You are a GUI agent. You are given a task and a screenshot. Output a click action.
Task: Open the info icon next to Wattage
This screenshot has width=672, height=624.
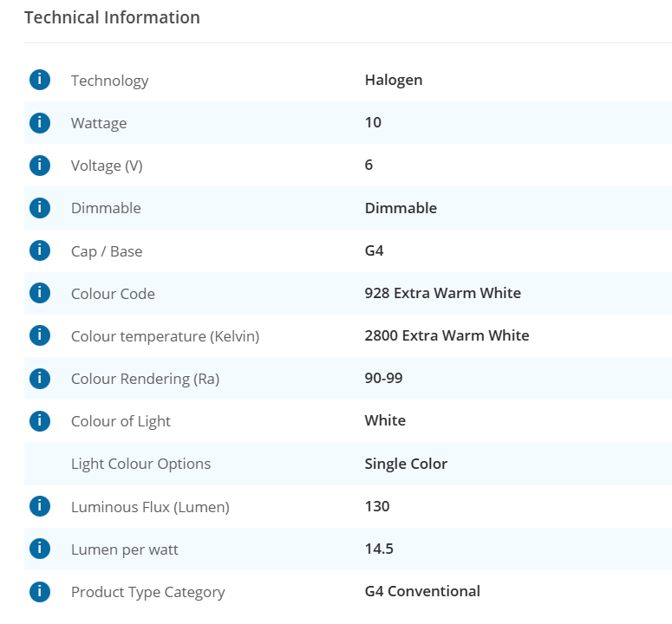[40, 122]
